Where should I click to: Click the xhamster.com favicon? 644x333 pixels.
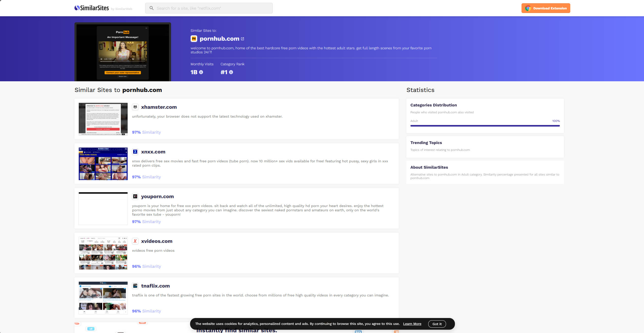click(x=135, y=107)
